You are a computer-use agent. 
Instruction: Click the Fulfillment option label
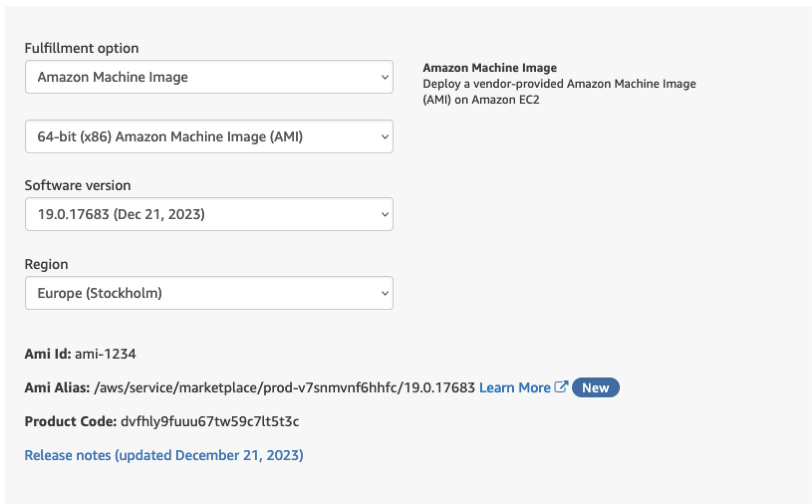(x=81, y=48)
